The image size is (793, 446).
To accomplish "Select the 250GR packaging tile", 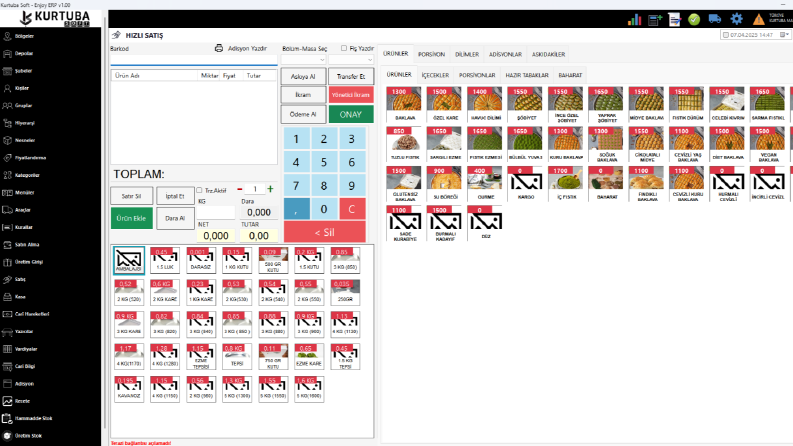I will click(x=345, y=292).
